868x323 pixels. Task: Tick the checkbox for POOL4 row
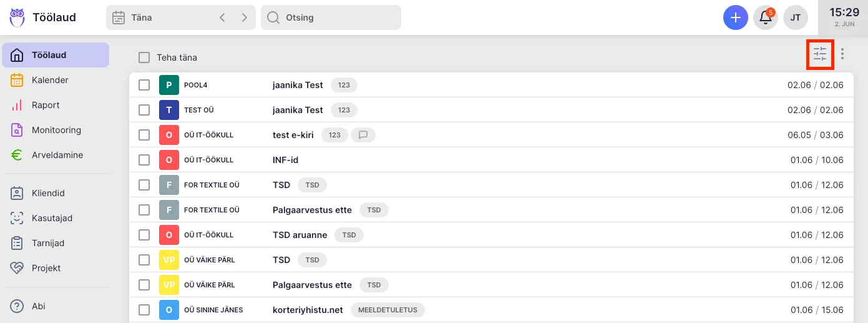144,85
